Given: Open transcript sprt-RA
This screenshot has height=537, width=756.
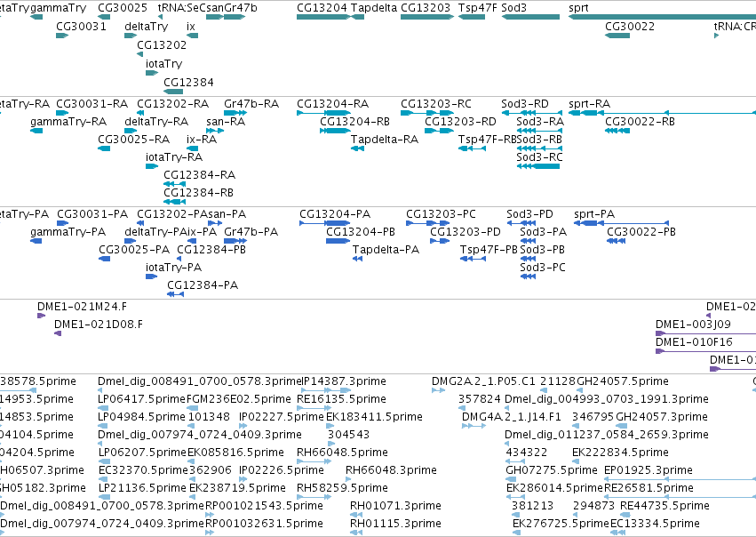Looking at the screenshot, I should point(589,104).
